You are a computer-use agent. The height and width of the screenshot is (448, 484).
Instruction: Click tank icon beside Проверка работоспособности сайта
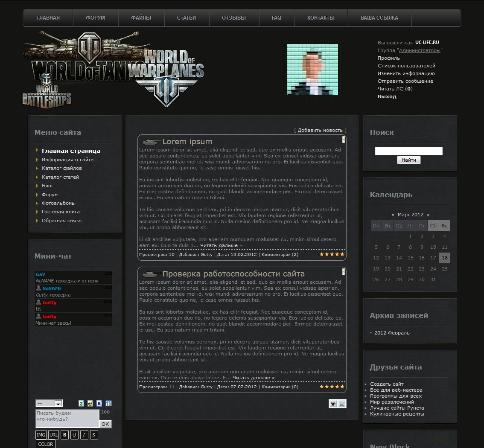pyautogui.click(x=151, y=273)
